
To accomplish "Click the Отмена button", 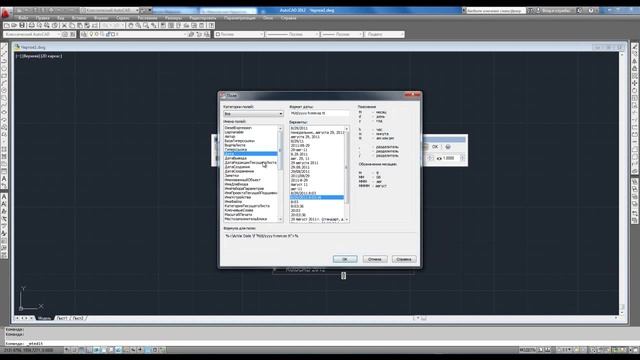I will tap(375, 259).
